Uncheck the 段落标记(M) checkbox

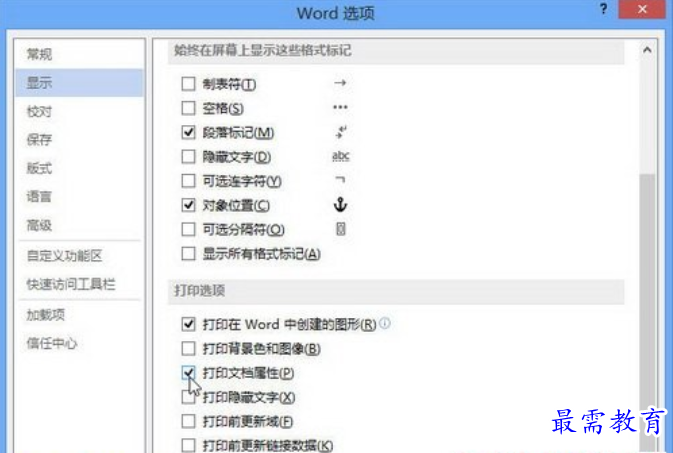(188, 132)
